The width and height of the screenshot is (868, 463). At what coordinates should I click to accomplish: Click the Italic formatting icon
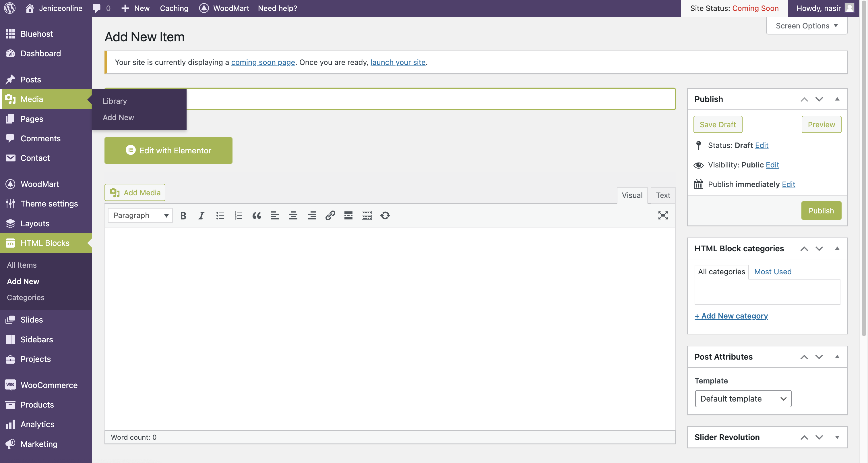coord(201,215)
